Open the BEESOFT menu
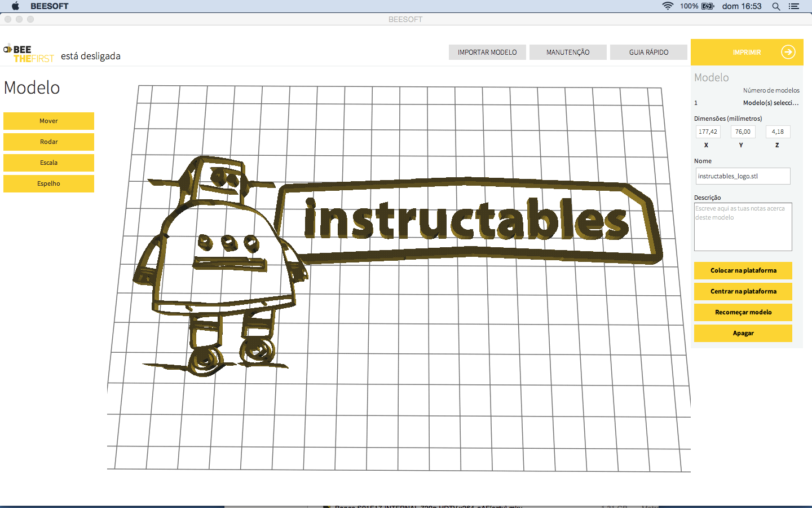The height and width of the screenshot is (508, 812). 48,6
